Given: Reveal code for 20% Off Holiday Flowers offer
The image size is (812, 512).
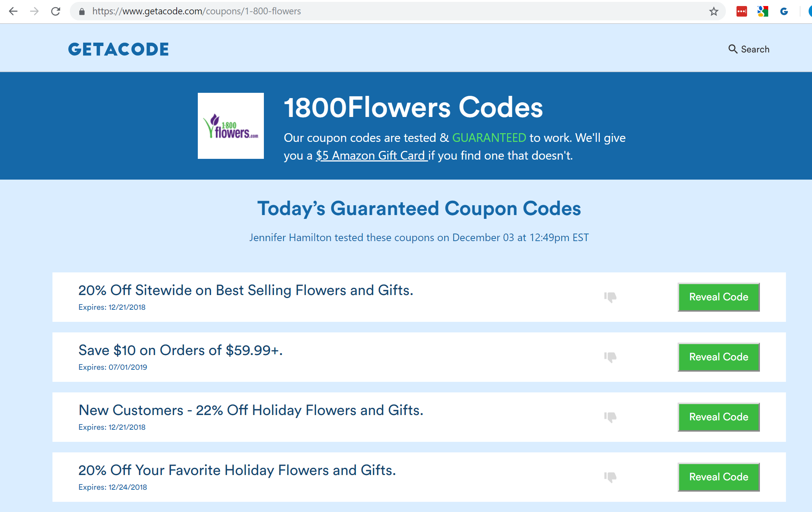Looking at the screenshot, I should click(718, 477).
